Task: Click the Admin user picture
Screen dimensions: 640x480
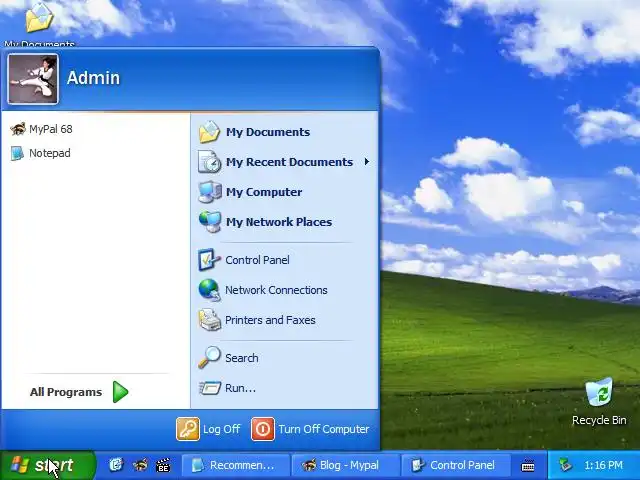Action: [x=33, y=79]
